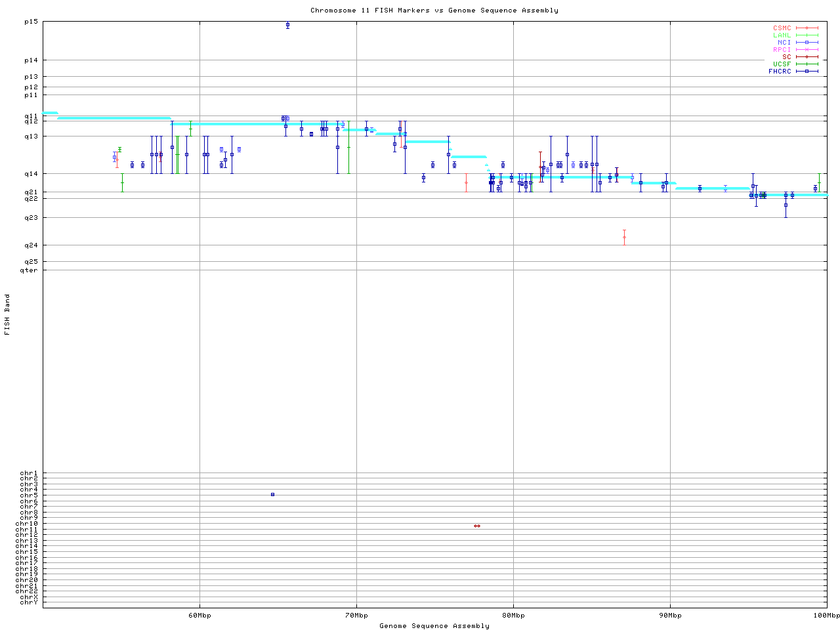Click the blue marker on the chr5 row
The width and height of the screenshot is (840, 630).
pyautogui.click(x=272, y=494)
